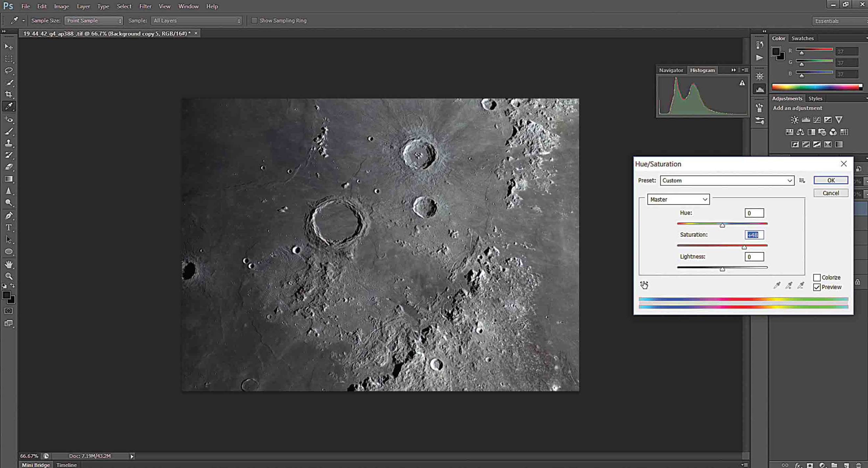Click the Saturation slider handle
Screen dimensions: 868x468
coord(744,247)
